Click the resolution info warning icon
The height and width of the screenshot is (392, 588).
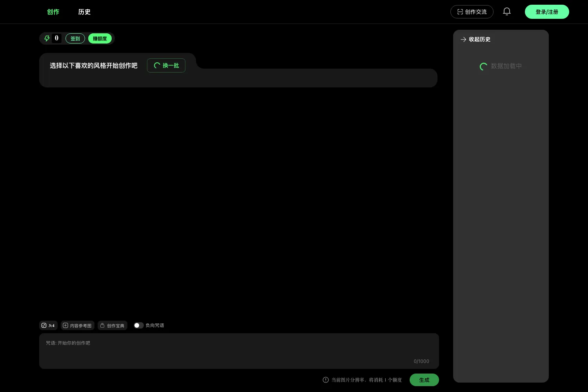point(325,380)
